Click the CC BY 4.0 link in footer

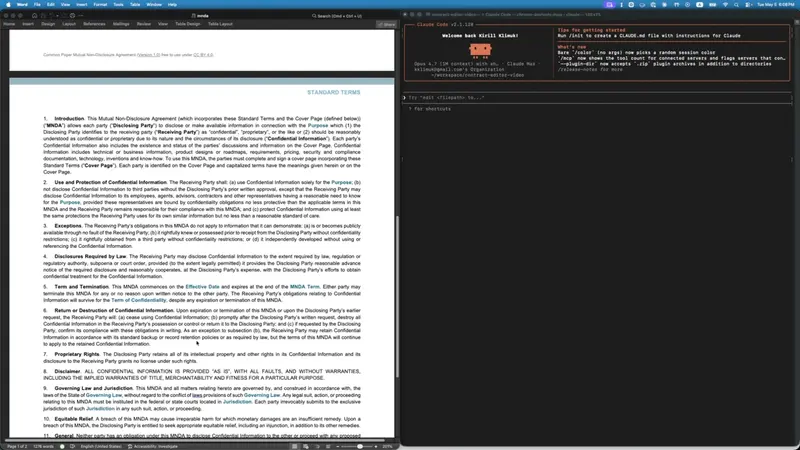[x=203, y=55]
